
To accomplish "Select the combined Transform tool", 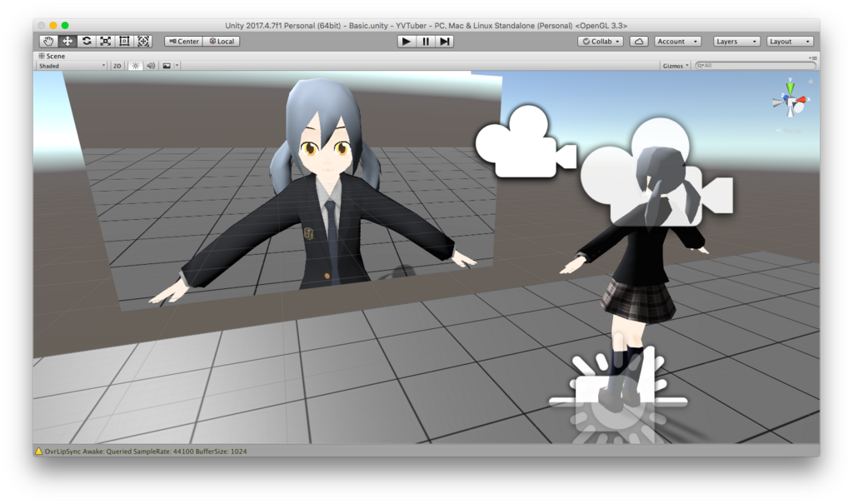I will [143, 42].
